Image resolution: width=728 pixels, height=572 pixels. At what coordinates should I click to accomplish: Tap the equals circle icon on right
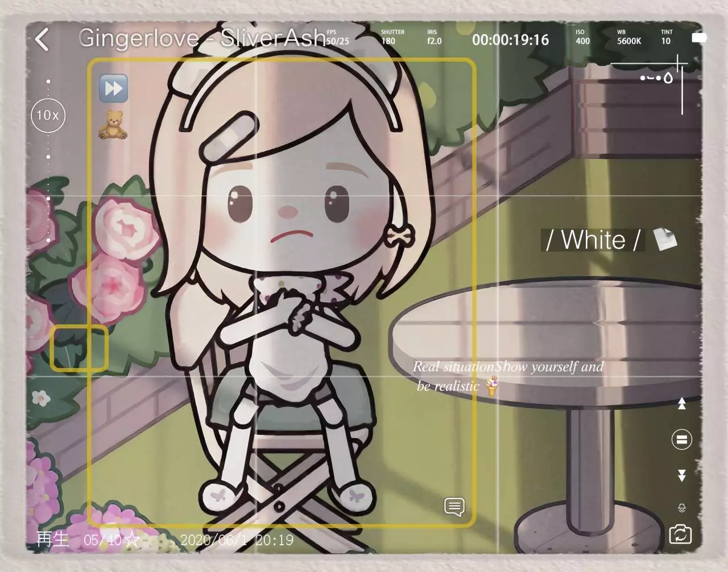681,439
